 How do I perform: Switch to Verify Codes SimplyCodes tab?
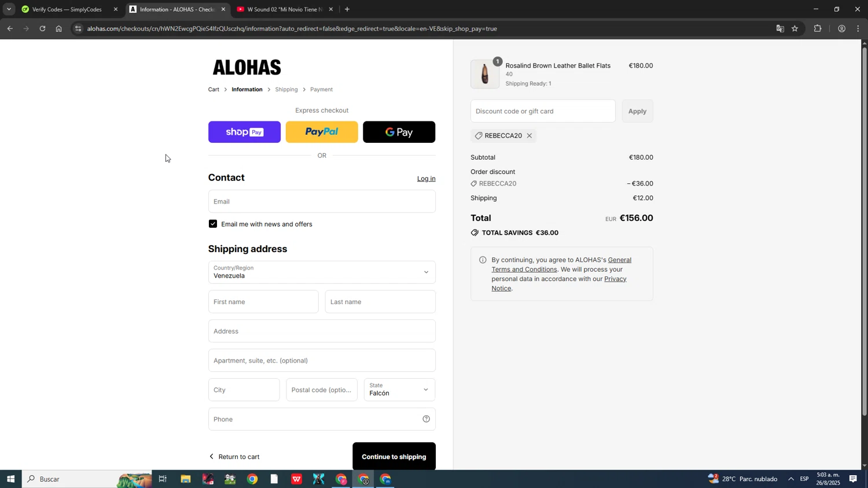[x=67, y=9]
